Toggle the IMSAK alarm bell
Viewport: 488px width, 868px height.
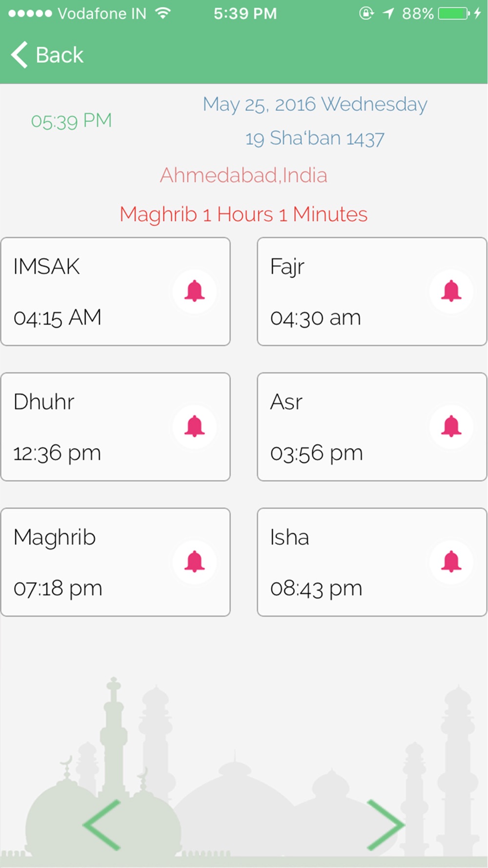coord(194,291)
